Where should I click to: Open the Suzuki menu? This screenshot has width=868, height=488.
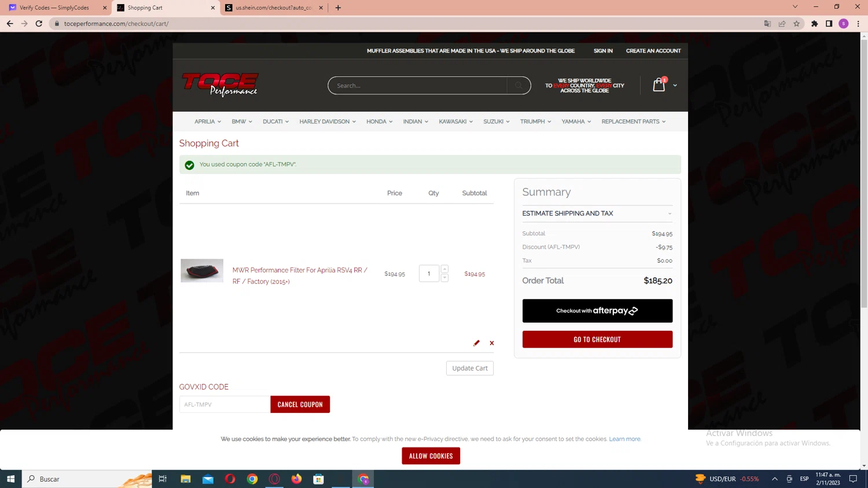[496, 121]
